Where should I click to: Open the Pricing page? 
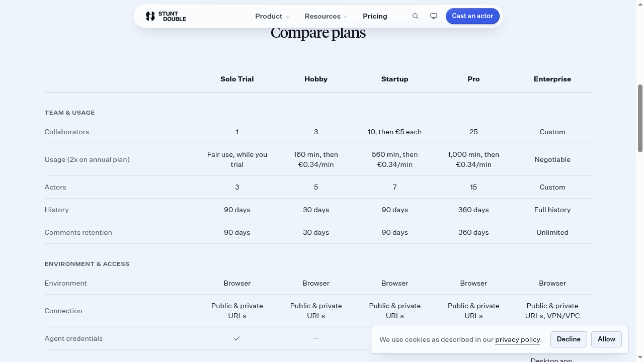(375, 16)
